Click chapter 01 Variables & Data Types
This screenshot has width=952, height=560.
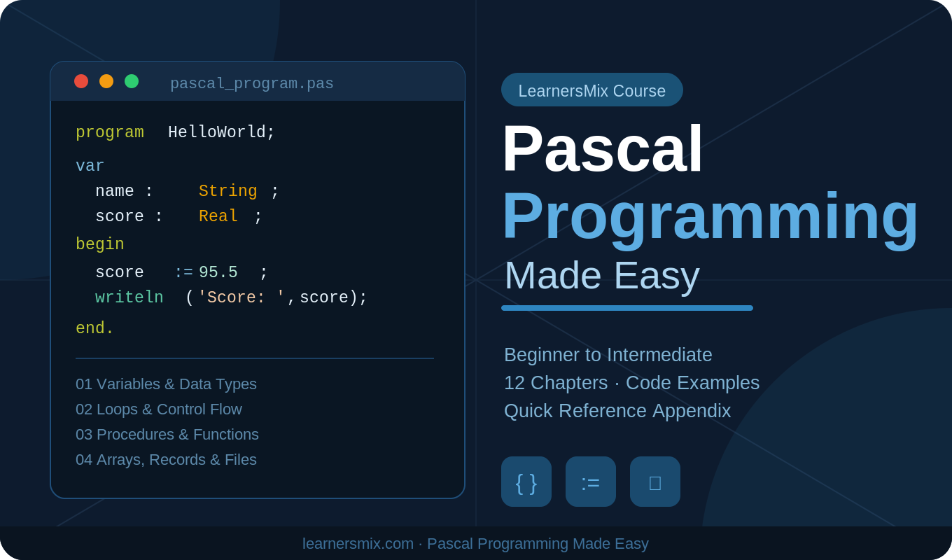tap(166, 384)
